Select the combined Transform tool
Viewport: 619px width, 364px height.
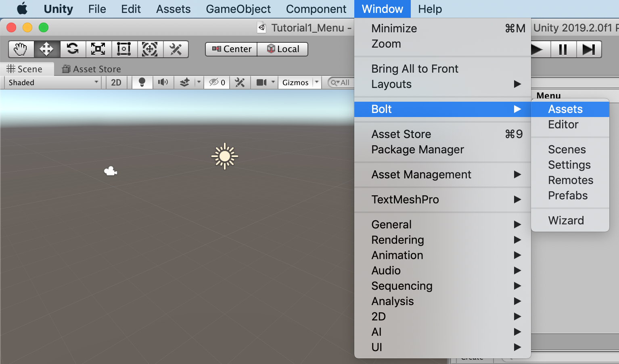coord(151,49)
